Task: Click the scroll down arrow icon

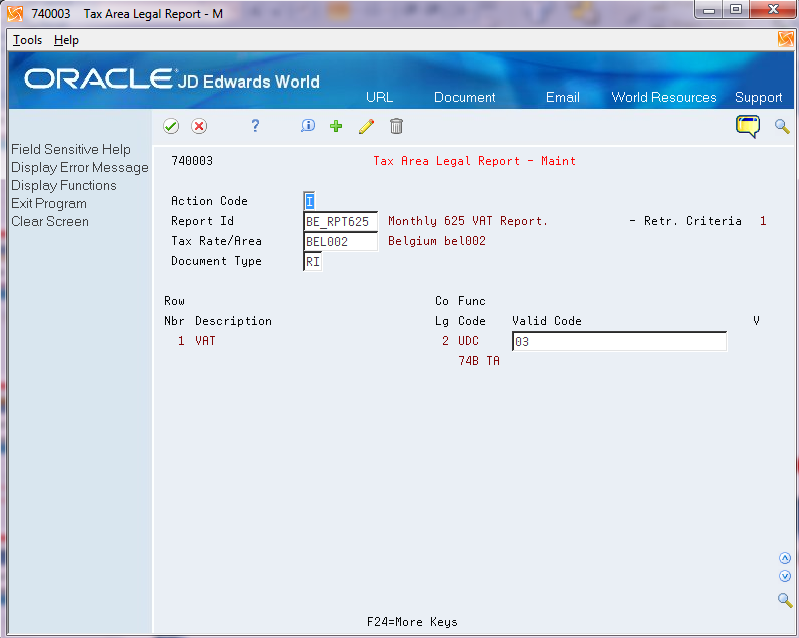Action: 785,576
